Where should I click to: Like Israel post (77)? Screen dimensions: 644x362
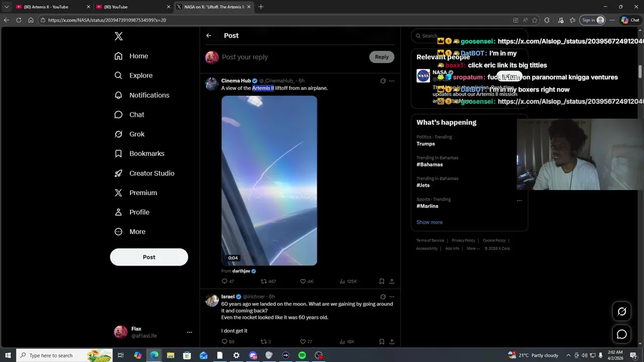(x=306, y=342)
